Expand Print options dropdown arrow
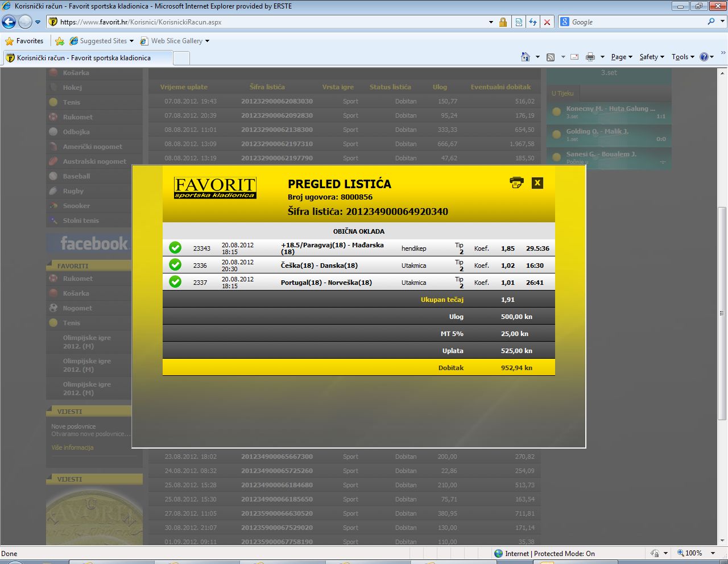The width and height of the screenshot is (728, 564). [x=602, y=57]
